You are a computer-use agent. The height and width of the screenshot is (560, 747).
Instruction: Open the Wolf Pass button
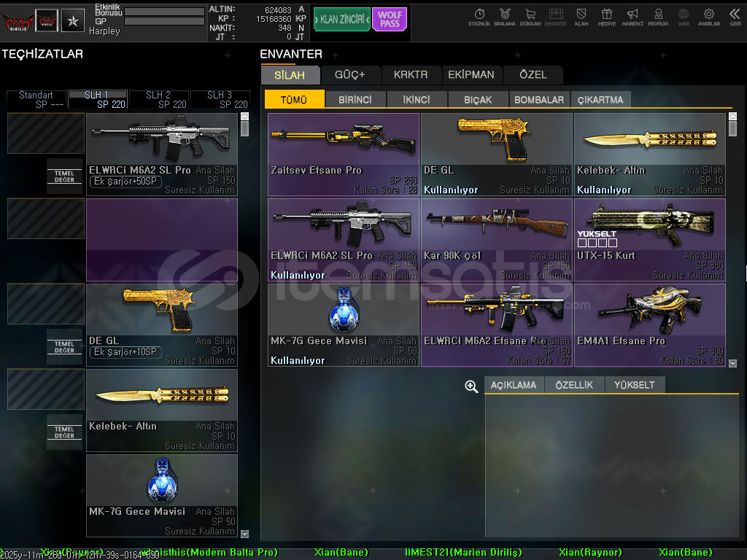(x=390, y=19)
